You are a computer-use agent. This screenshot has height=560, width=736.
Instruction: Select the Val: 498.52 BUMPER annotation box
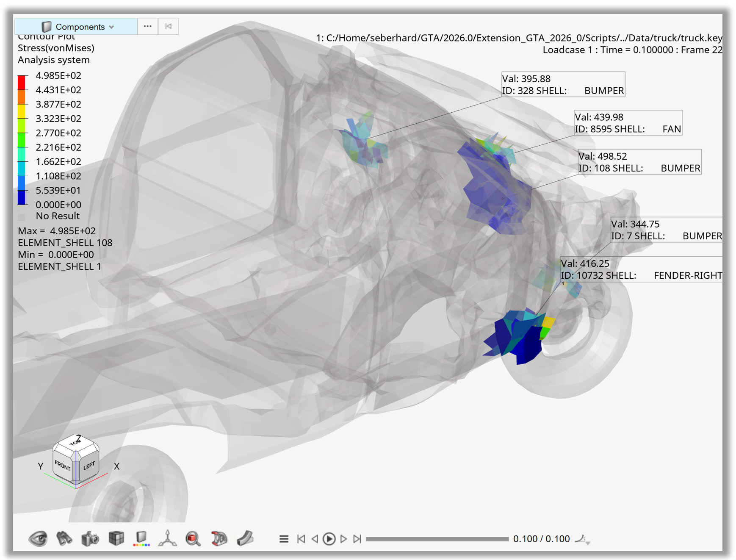[639, 162]
